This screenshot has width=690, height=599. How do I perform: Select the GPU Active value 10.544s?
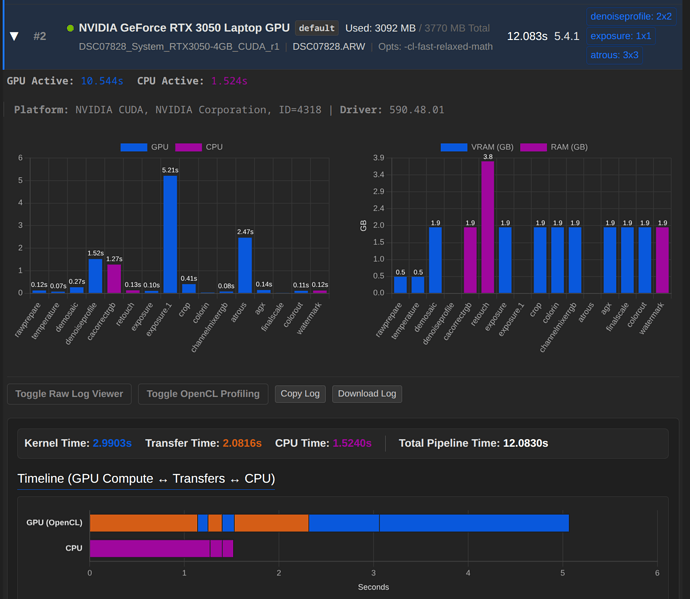click(x=102, y=81)
